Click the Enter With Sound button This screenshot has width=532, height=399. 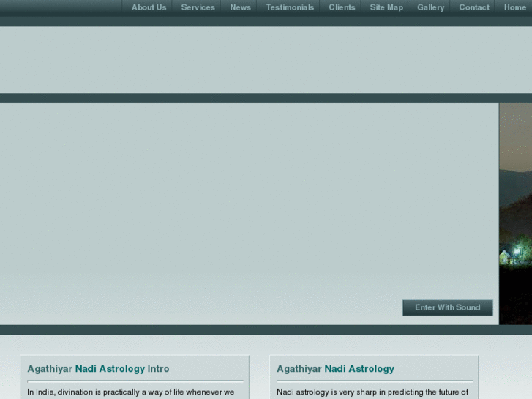pos(448,307)
